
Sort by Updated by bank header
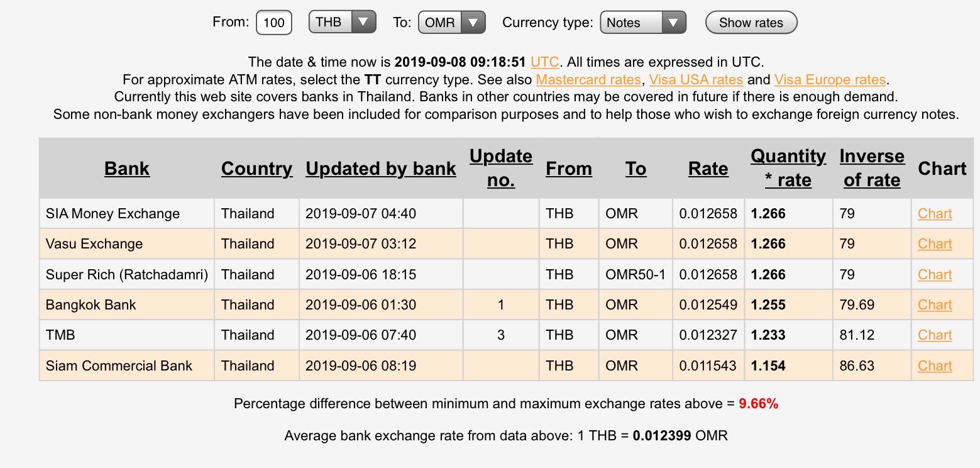tap(381, 169)
